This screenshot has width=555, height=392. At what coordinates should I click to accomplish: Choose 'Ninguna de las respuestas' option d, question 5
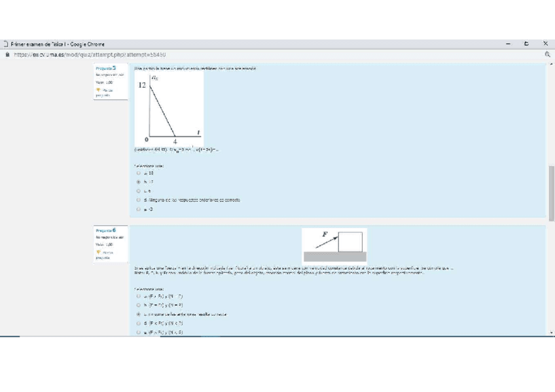[138, 200]
